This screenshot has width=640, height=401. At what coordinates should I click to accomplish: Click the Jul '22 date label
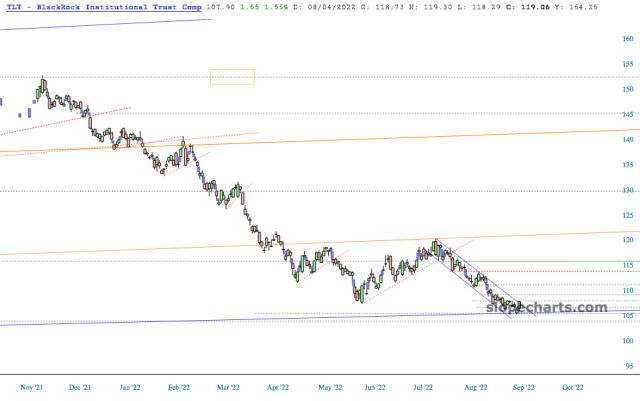(423, 387)
